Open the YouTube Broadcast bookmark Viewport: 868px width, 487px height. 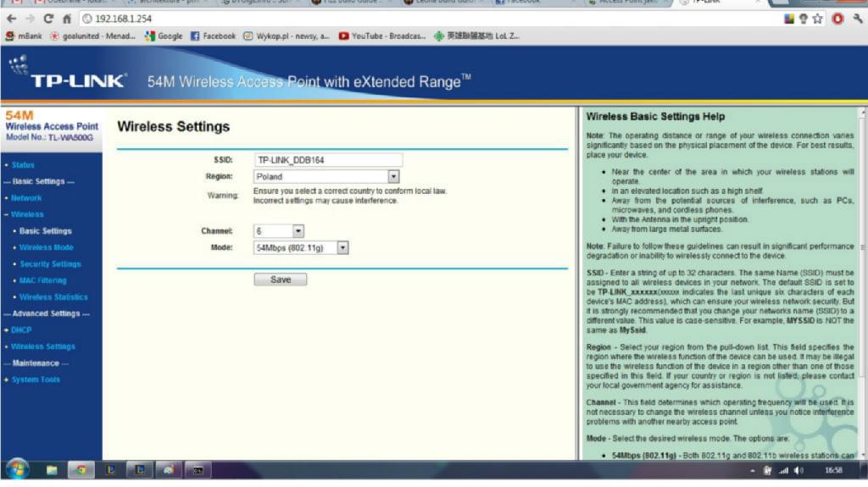382,36
